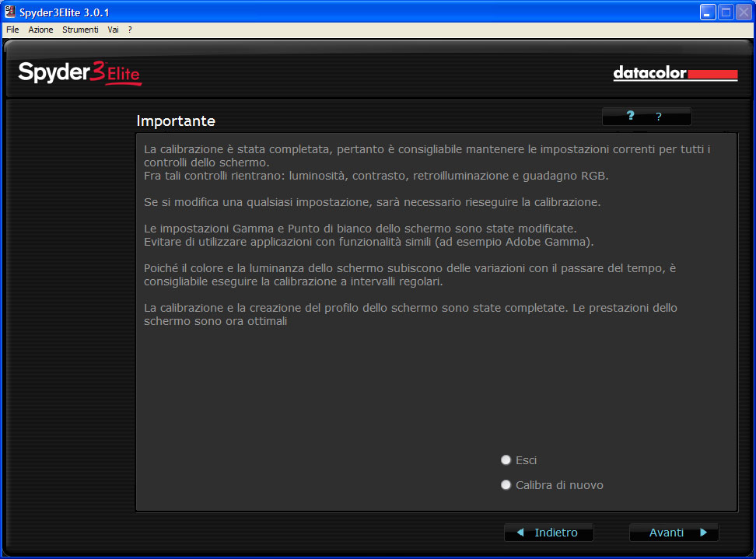
Task: Close the Spyder3Elite window
Action: click(743, 12)
